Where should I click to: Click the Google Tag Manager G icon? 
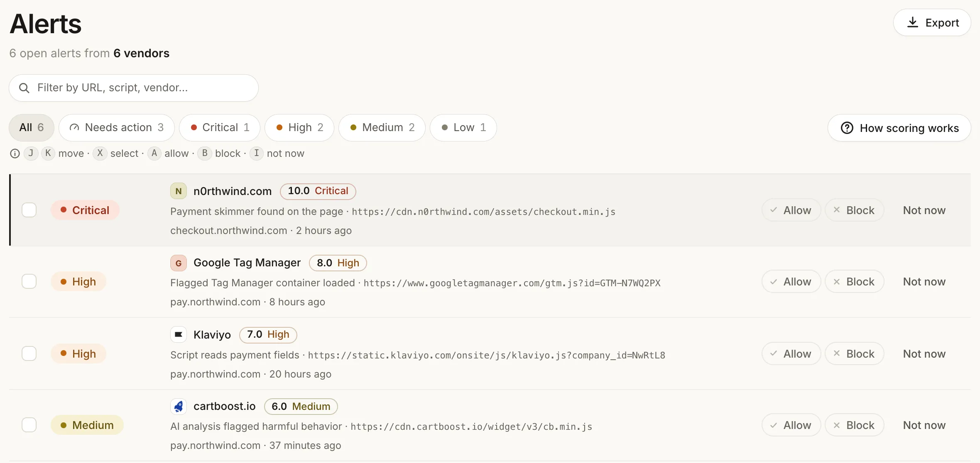178,263
